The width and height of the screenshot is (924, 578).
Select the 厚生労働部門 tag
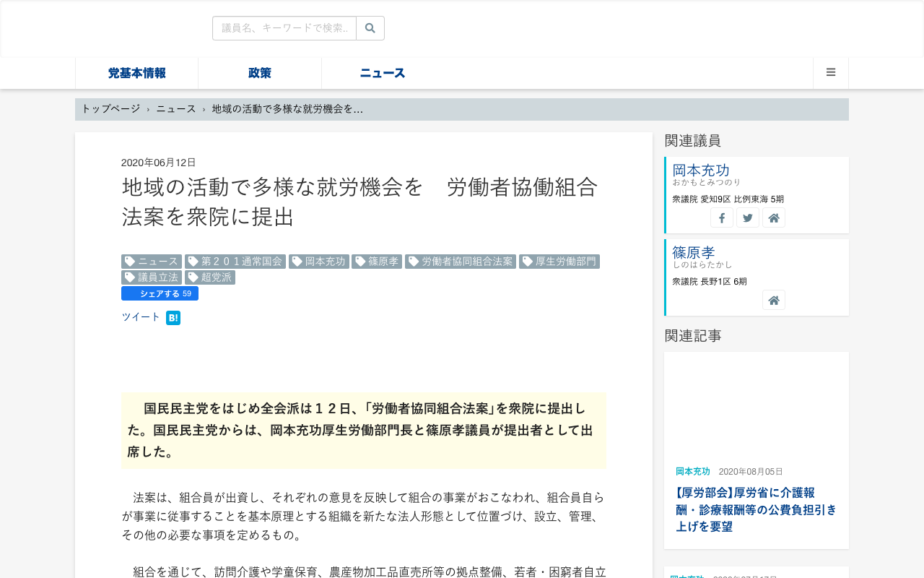click(x=559, y=262)
